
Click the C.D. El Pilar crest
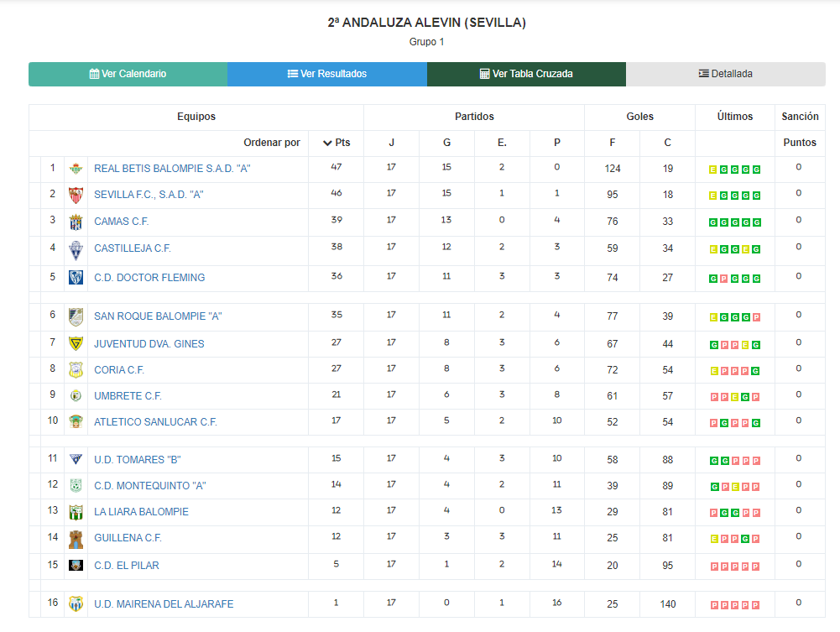pyautogui.click(x=76, y=565)
